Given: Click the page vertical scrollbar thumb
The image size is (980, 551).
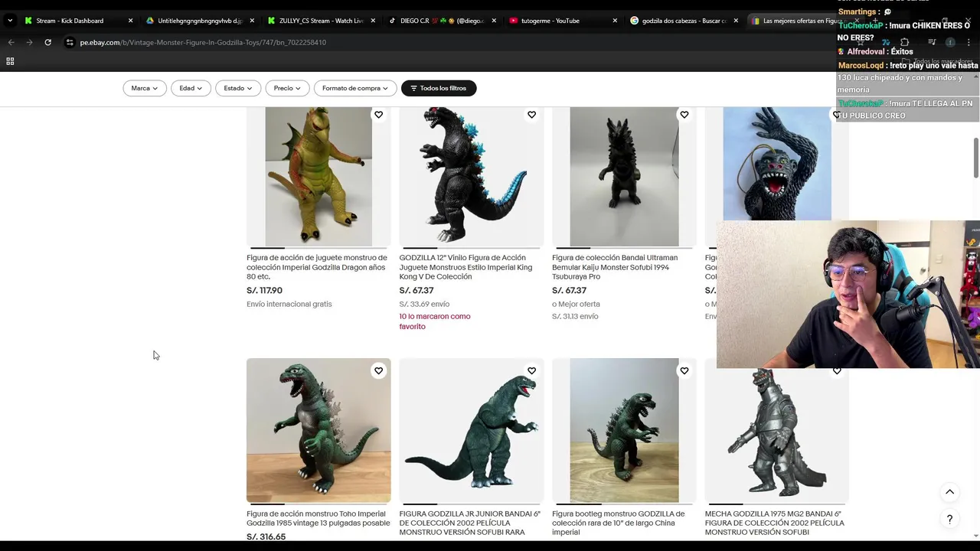Looking at the screenshot, I should pos(975,158).
